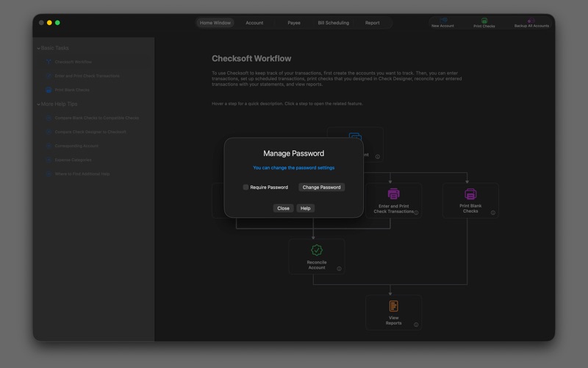Click the "Reconcile Account" card label
The image size is (588, 368).
(x=317, y=265)
